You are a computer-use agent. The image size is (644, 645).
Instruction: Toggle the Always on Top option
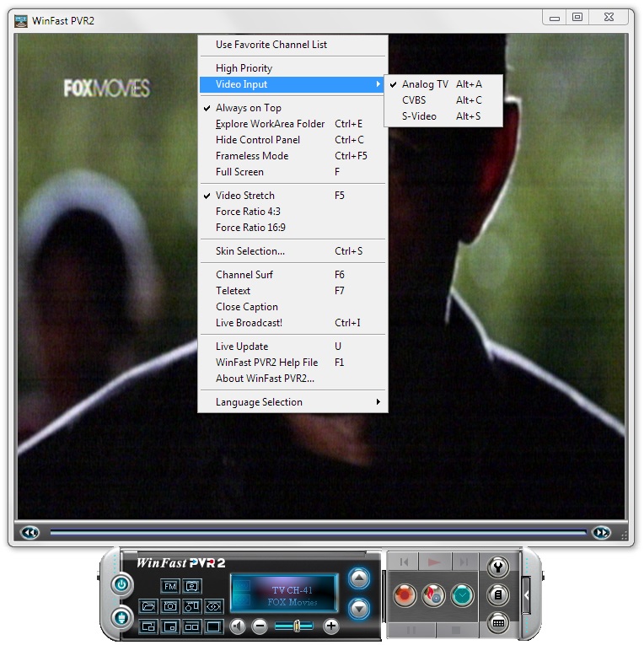248,108
